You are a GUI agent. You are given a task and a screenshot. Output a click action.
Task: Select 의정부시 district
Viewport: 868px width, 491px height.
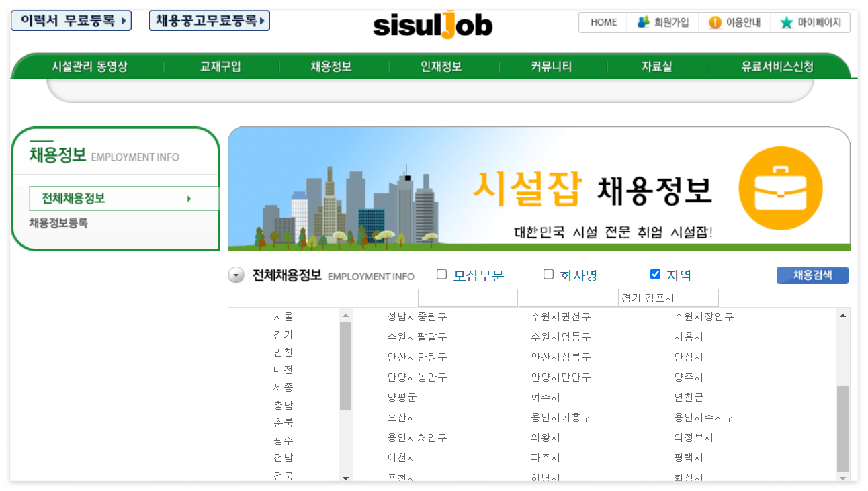point(693,437)
